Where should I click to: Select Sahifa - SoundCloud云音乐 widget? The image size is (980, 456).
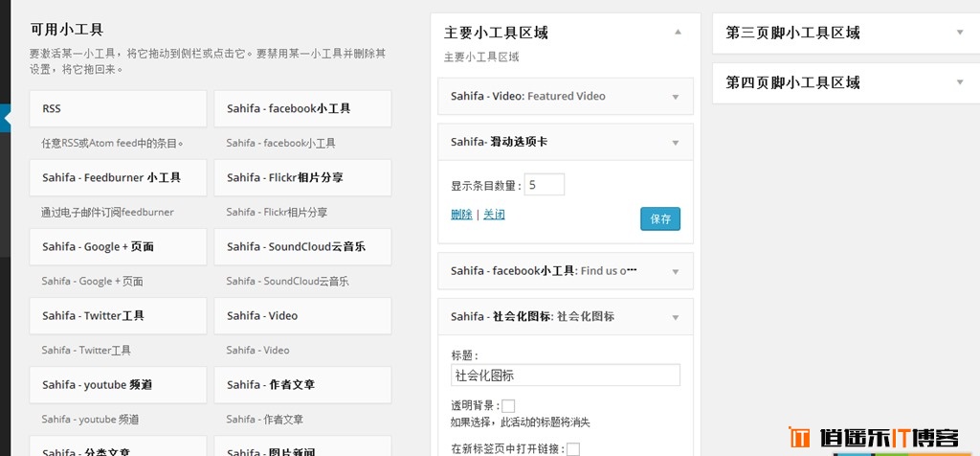(x=302, y=246)
